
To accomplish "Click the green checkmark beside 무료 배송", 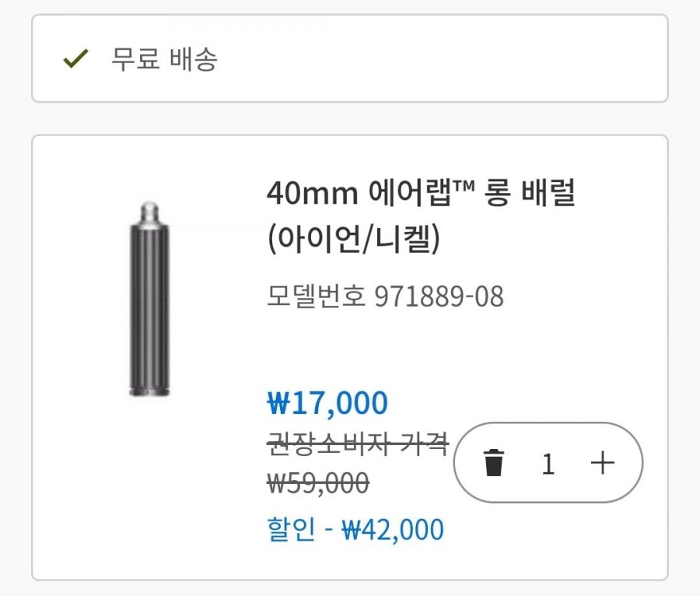I will coord(75,59).
